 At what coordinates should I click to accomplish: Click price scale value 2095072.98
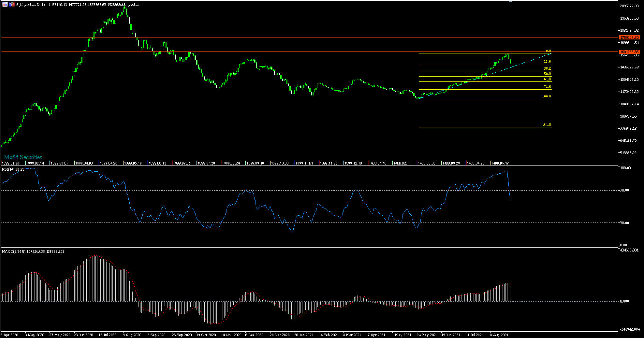pos(629,6)
